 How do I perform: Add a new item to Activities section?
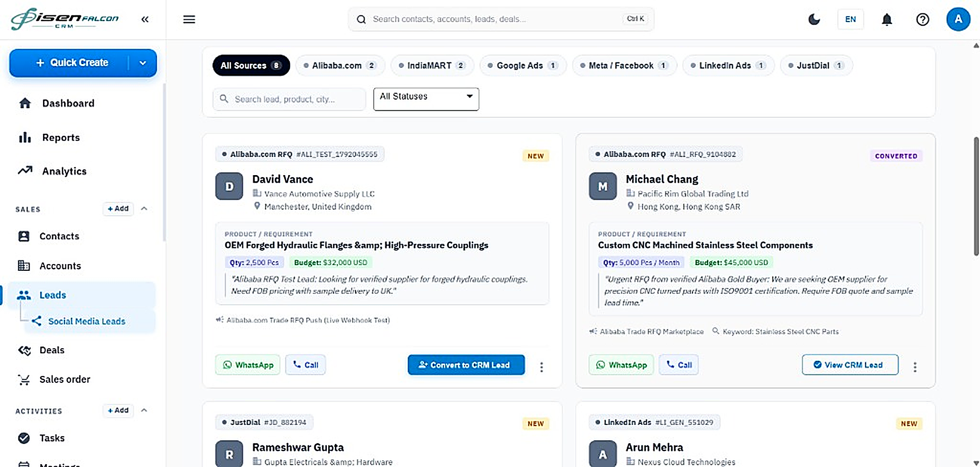(x=118, y=411)
